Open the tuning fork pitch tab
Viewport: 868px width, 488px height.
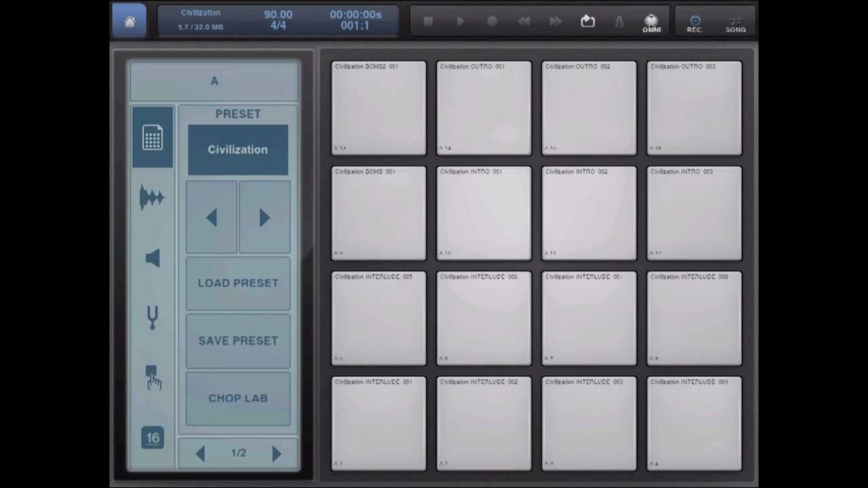pyautogui.click(x=153, y=317)
